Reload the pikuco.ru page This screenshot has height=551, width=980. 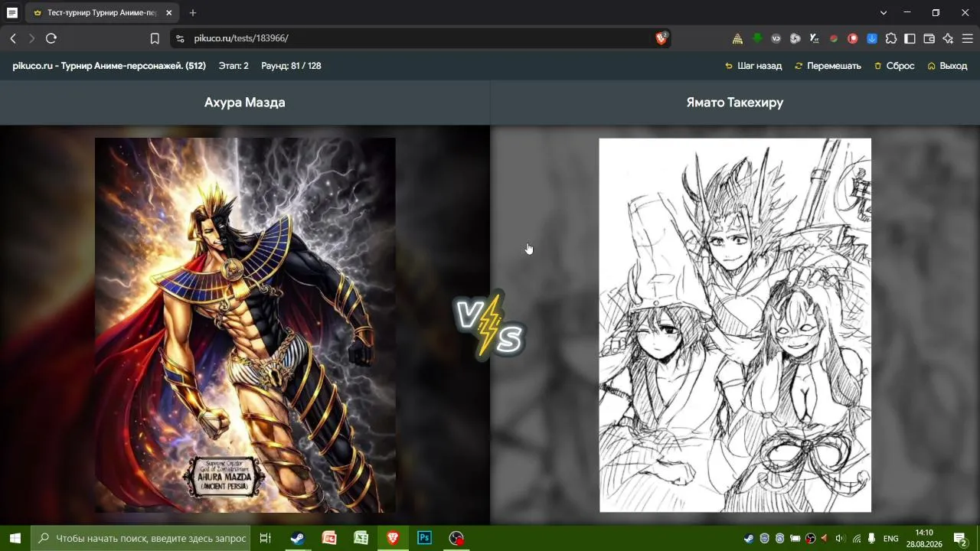51,38
